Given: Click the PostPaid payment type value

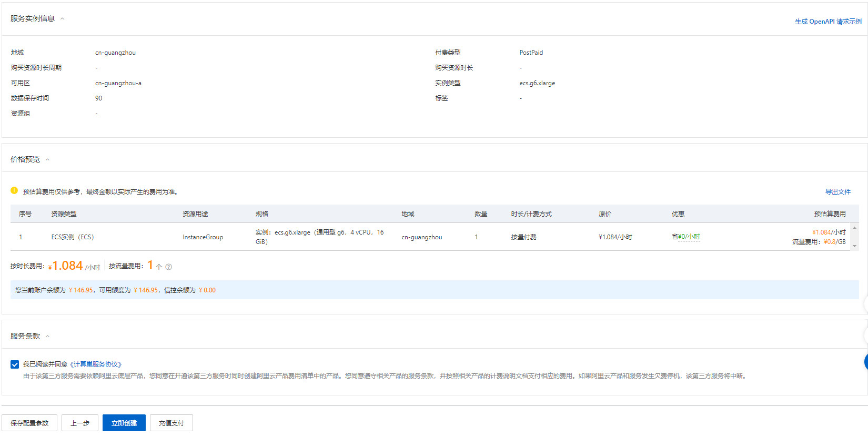Looking at the screenshot, I should click(531, 53).
